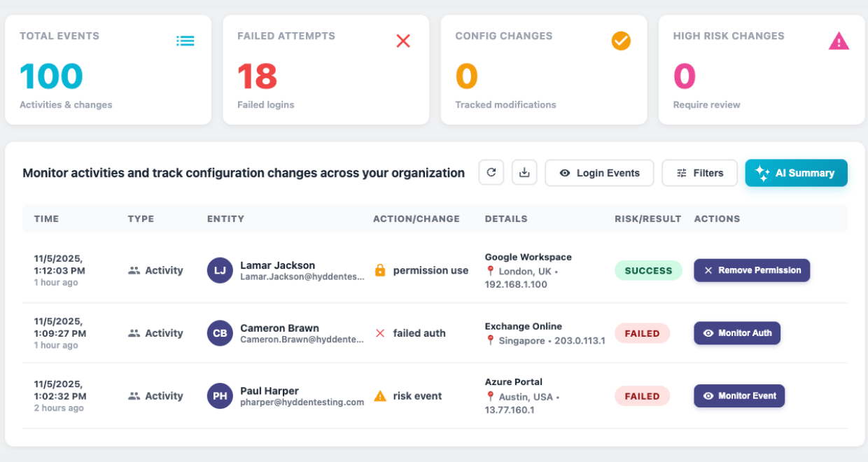The width and height of the screenshot is (868, 462).
Task: Click the RISK/RESULT column header
Action: point(647,218)
